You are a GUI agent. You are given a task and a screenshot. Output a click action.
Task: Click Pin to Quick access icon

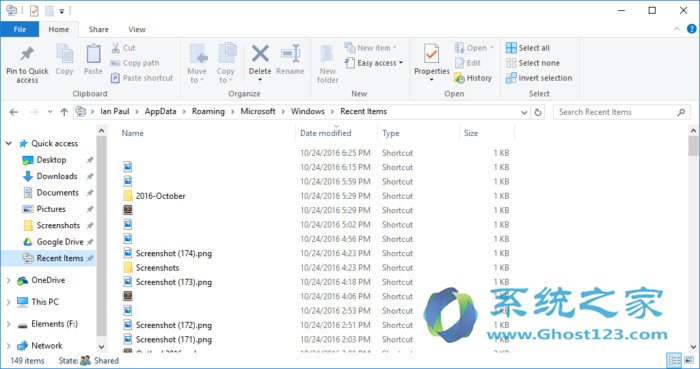tap(27, 54)
